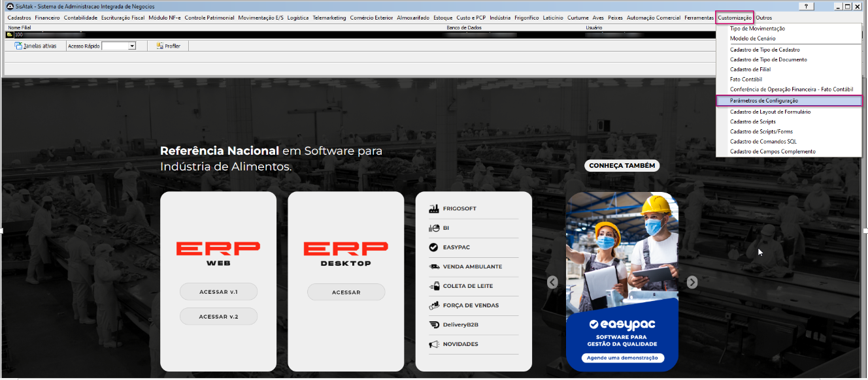
Task: Click Agende uma demonstração button
Action: pos(623,358)
